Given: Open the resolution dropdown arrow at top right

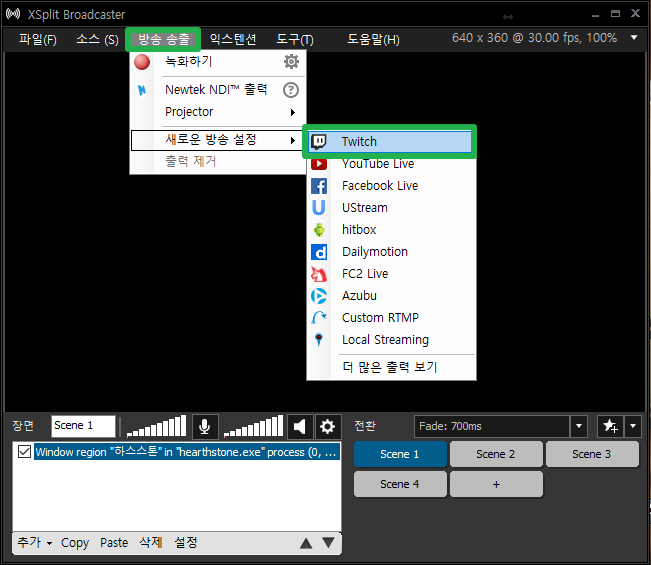Looking at the screenshot, I should [x=634, y=37].
